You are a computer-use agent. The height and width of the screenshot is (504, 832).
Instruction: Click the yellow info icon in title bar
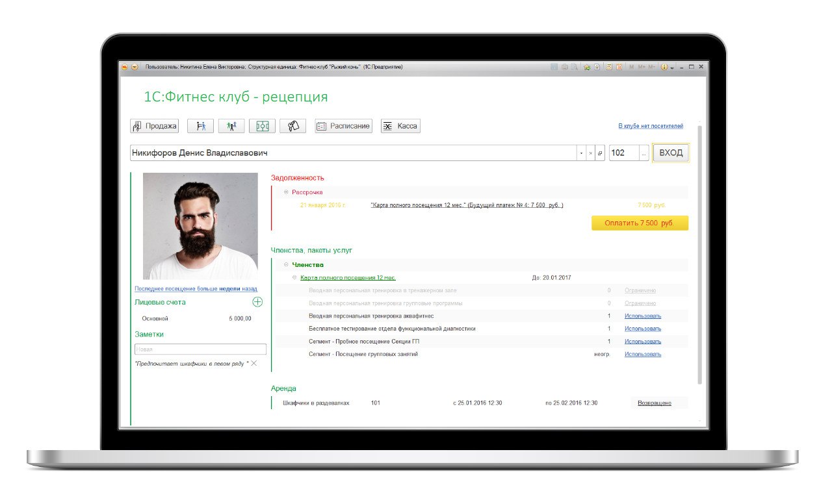click(664, 67)
